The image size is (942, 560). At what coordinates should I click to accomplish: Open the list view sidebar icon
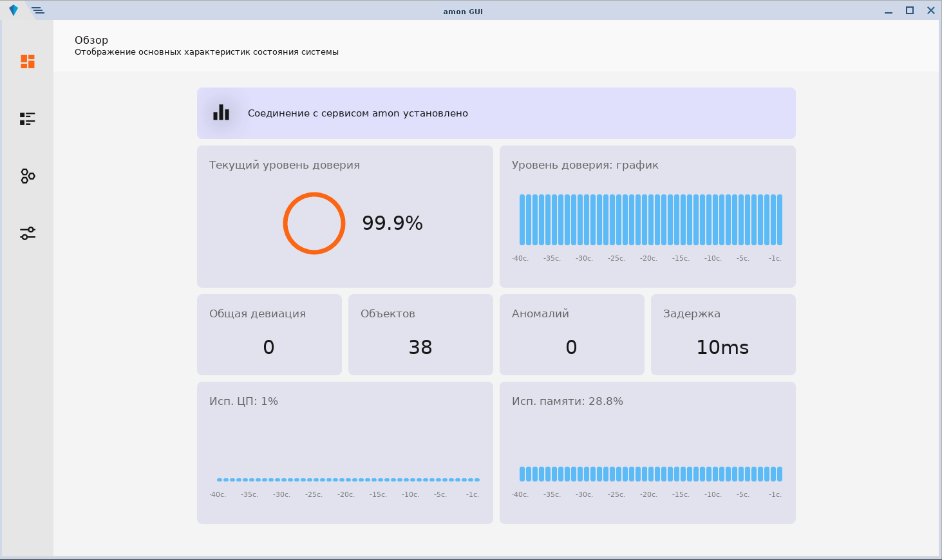pos(28,118)
